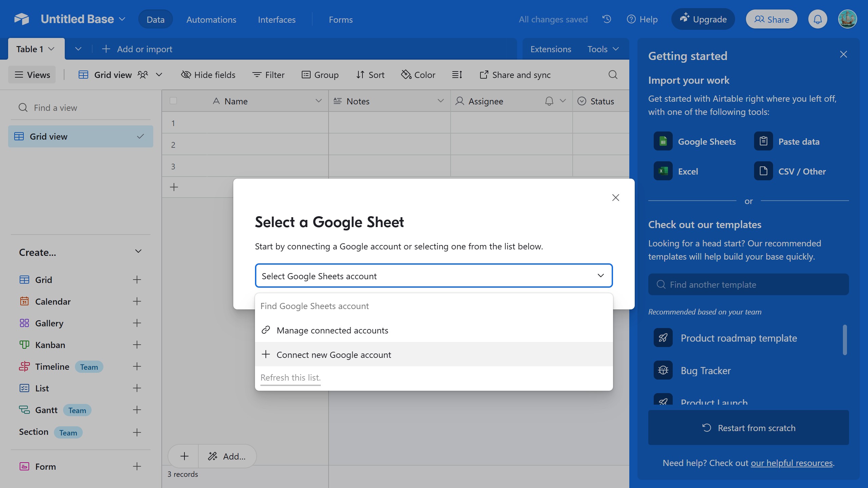This screenshot has width=868, height=488.
Task: Add a new Gallery view with plus
Action: tap(137, 323)
